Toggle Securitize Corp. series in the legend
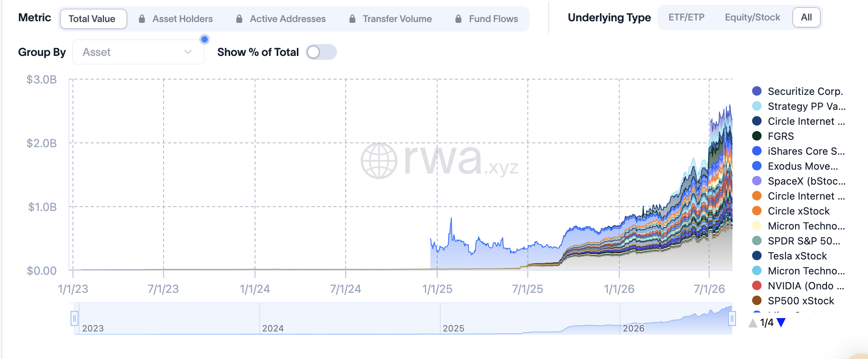Image resolution: width=868 pixels, height=359 pixels. click(x=798, y=91)
